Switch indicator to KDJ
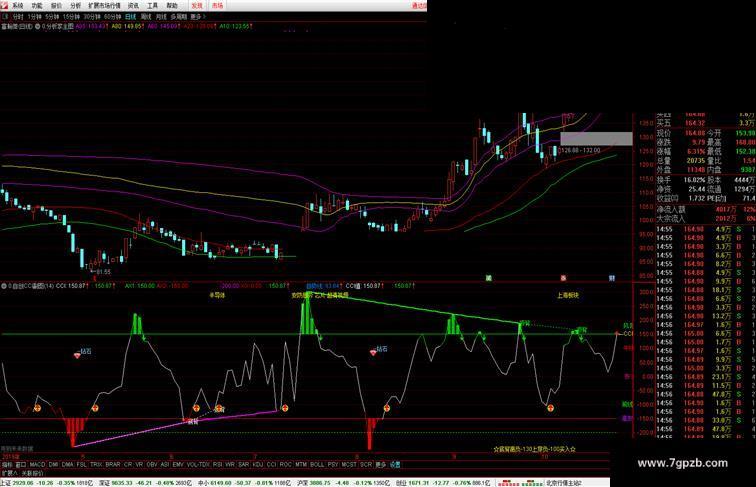Screen dimensions: 756x487 click(258, 465)
